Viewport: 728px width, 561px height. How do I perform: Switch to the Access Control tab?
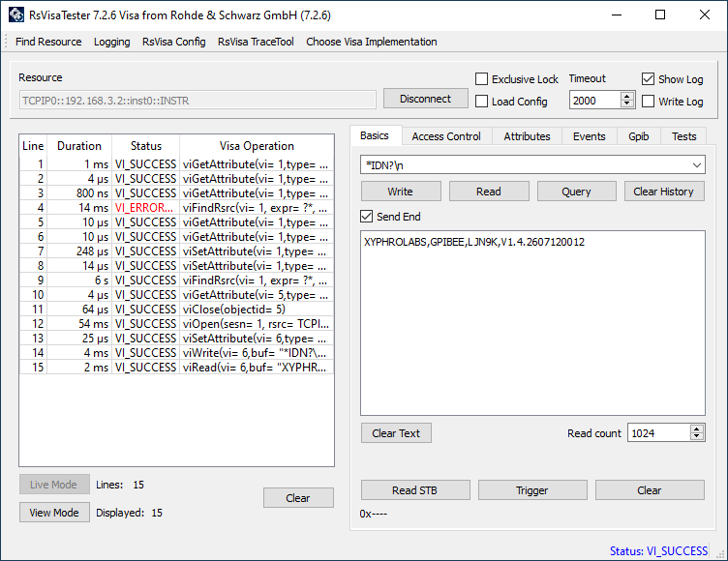pos(446,136)
